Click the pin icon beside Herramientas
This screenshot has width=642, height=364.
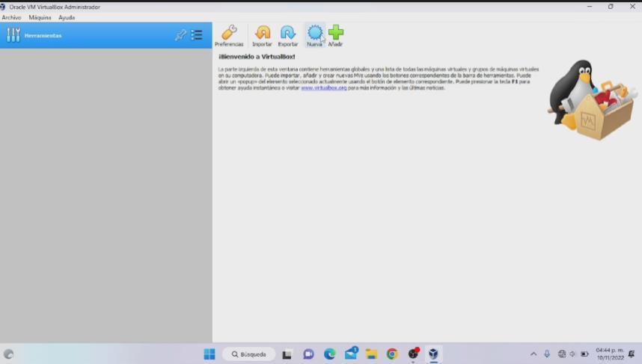tap(180, 35)
